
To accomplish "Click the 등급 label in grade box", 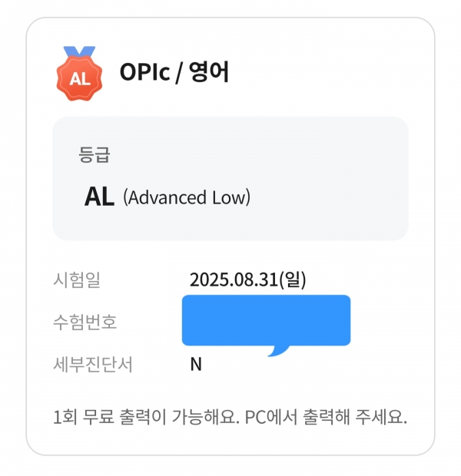I will click(x=94, y=154).
